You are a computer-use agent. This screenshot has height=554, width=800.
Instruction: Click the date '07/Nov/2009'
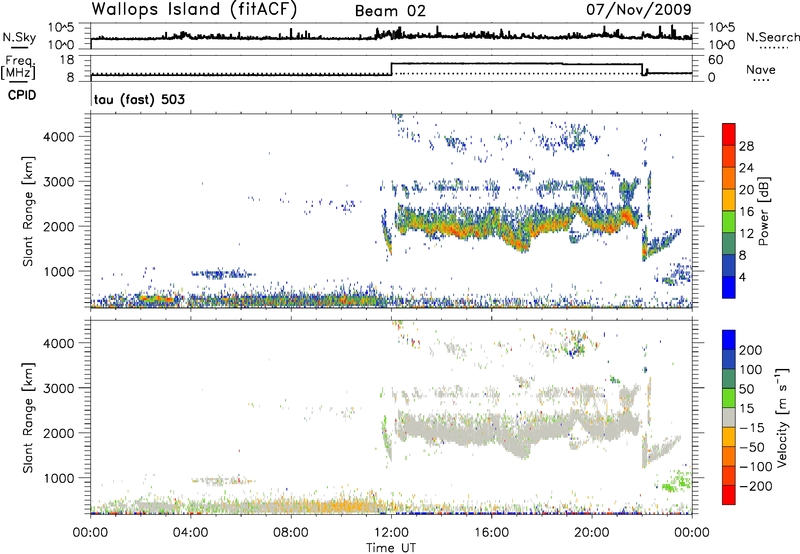click(639, 9)
